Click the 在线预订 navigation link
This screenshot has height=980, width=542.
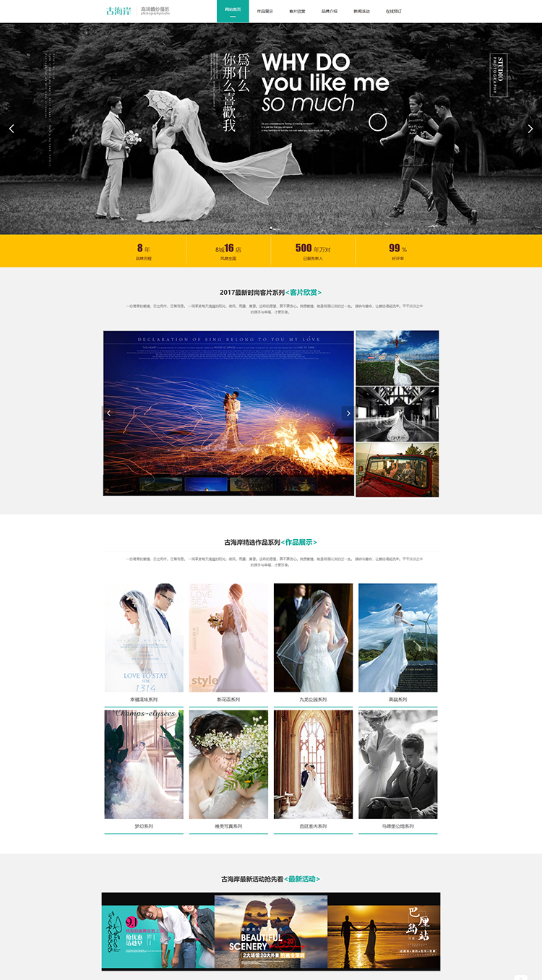point(394,12)
